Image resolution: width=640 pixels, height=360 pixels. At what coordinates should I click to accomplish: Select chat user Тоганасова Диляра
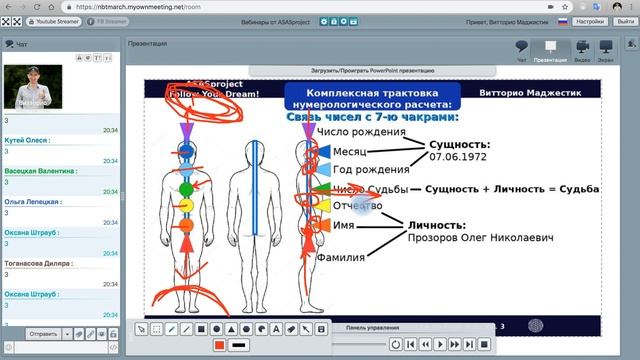(39, 263)
